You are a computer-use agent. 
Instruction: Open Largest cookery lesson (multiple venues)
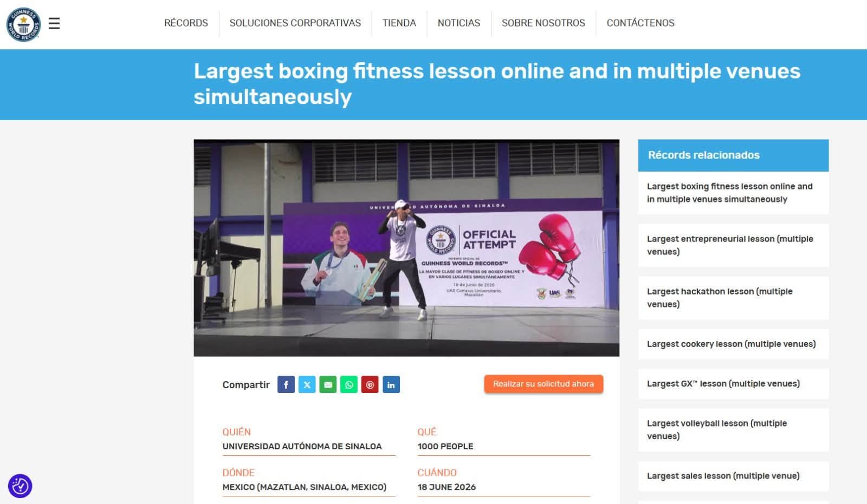pyautogui.click(x=733, y=344)
